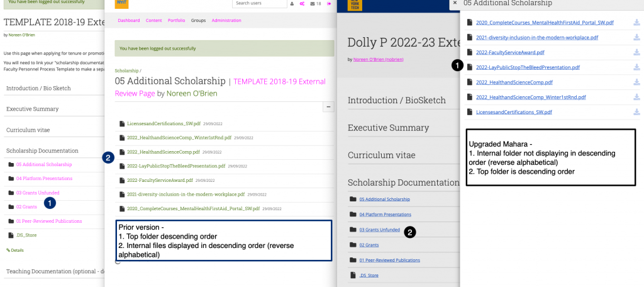Expand the Teaching Documentation section heading

coord(50,271)
